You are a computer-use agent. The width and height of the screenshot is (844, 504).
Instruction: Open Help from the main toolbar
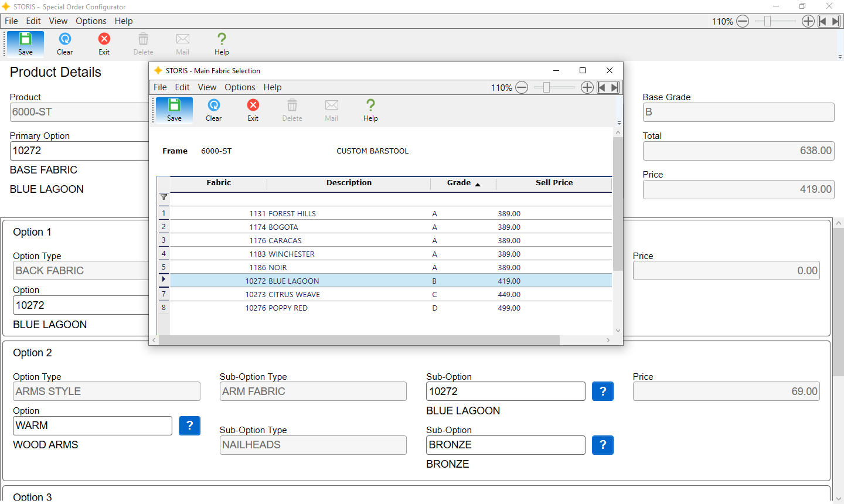222,43
